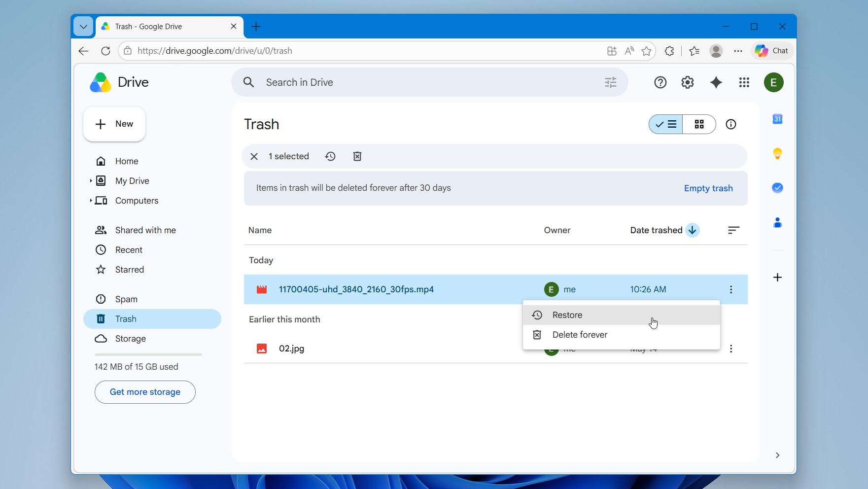Open the favorites list icon
Viewport: 868px width, 489px height.
click(x=694, y=51)
